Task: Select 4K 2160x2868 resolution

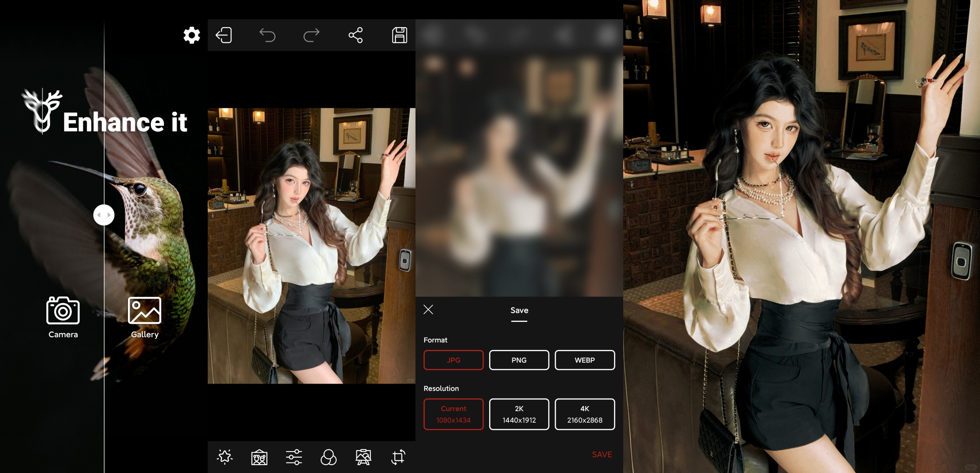Action: click(x=585, y=414)
